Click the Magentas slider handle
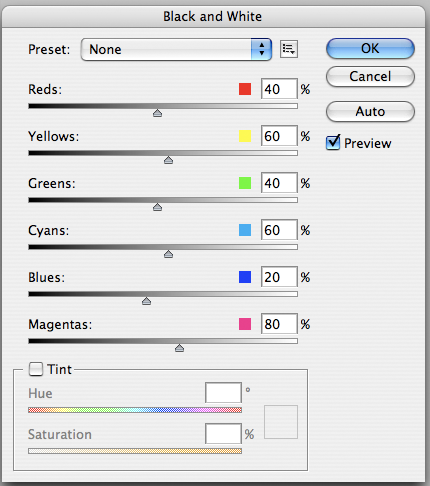430x486 pixels. point(179,348)
